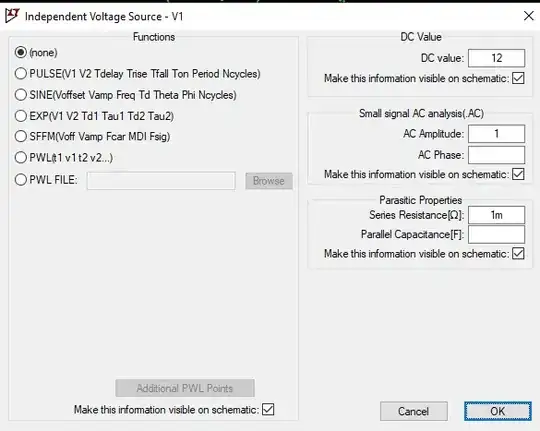Viewport: 540px width, 431px height.
Task: Click the AC Phase input field
Action: pyautogui.click(x=496, y=155)
